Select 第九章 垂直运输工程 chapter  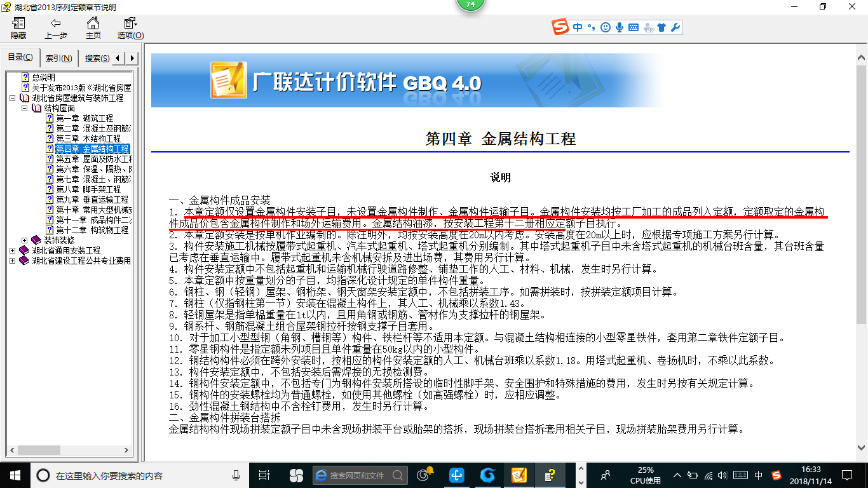point(92,200)
